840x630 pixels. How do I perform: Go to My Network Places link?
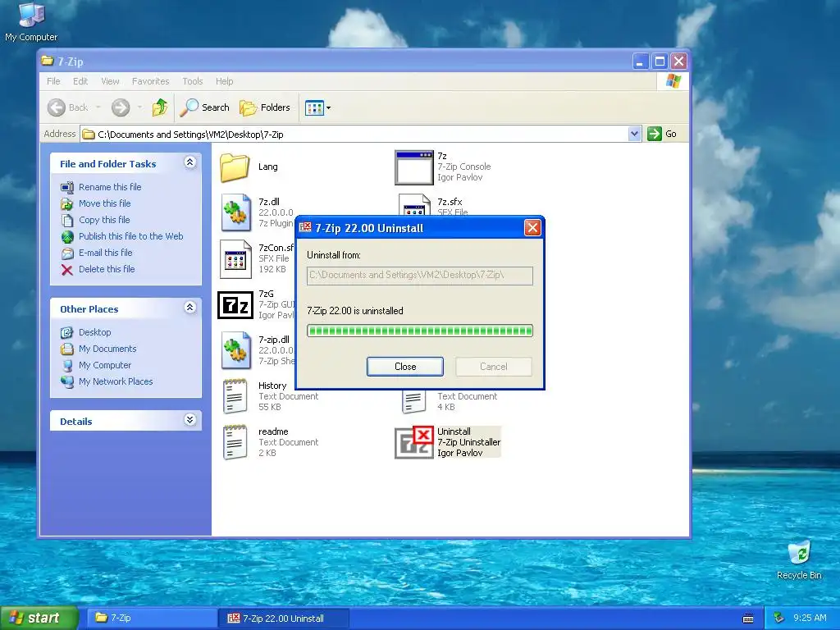click(116, 382)
